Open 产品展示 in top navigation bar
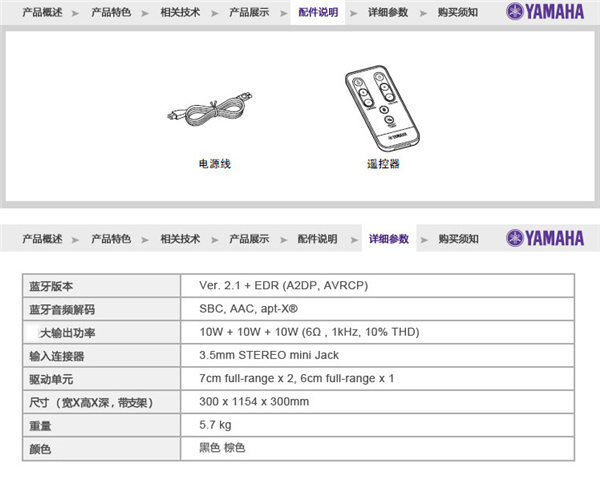Image resolution: width=600 pixels, height=491 pixels. (x=249, y=13)
